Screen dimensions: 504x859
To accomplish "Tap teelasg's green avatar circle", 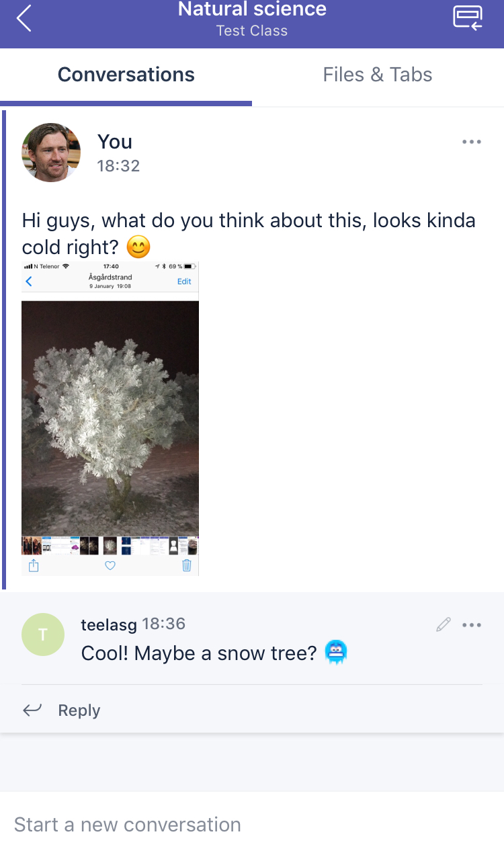I will [x=43, y=635].
